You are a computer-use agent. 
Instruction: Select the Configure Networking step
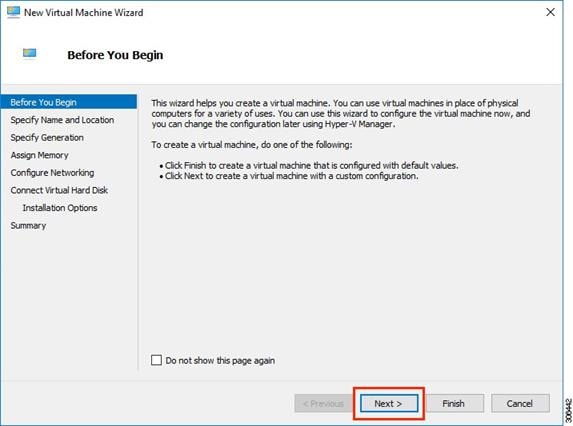(x=52, y=172)
